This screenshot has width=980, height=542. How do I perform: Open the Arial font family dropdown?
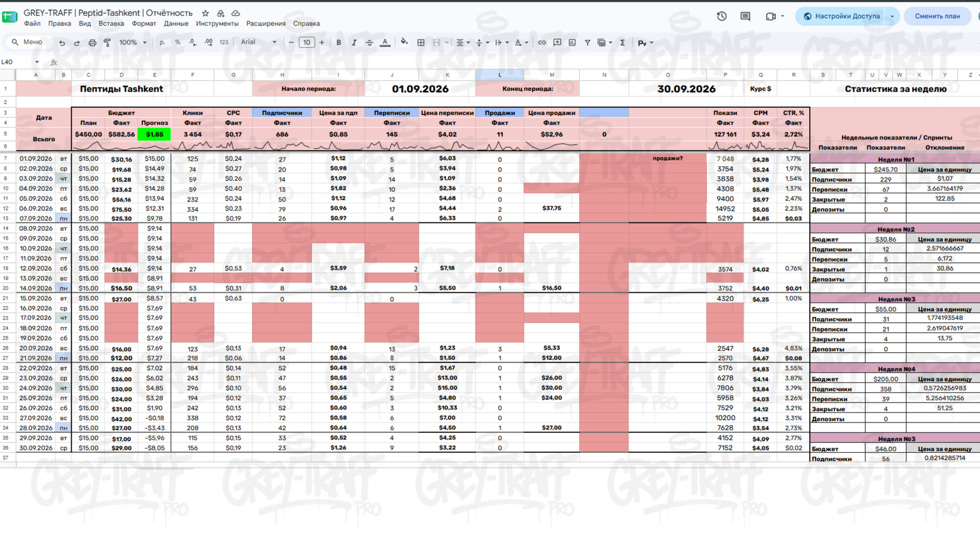258,43
